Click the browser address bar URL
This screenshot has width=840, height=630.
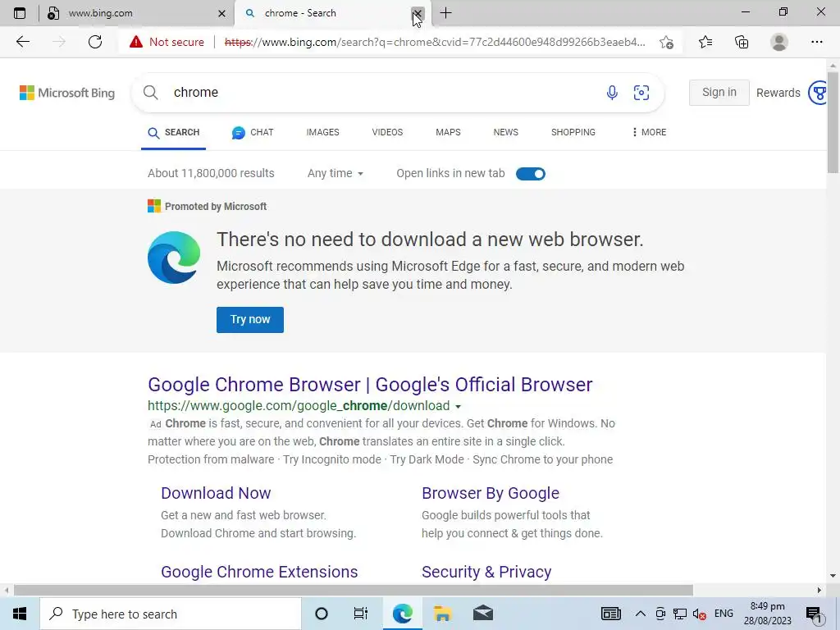(435, 42)
